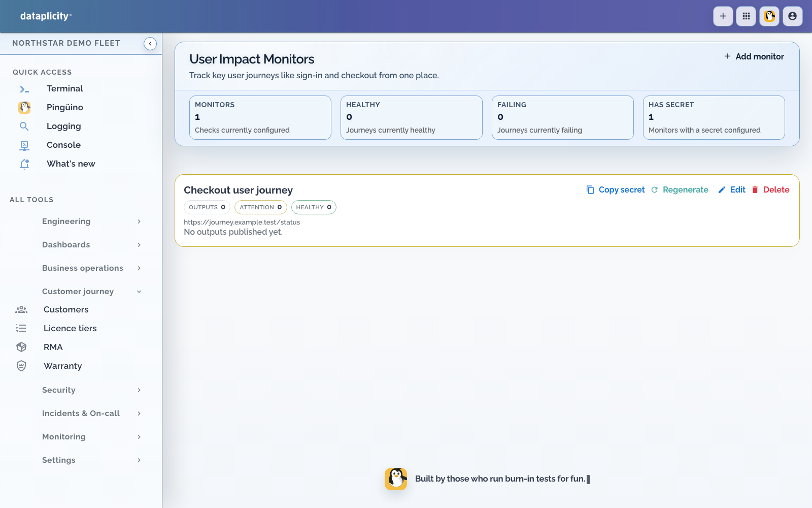This screenshot has height=508, width=812.
Task: Click the plus icon beside Add monitor
Action: 727,56
